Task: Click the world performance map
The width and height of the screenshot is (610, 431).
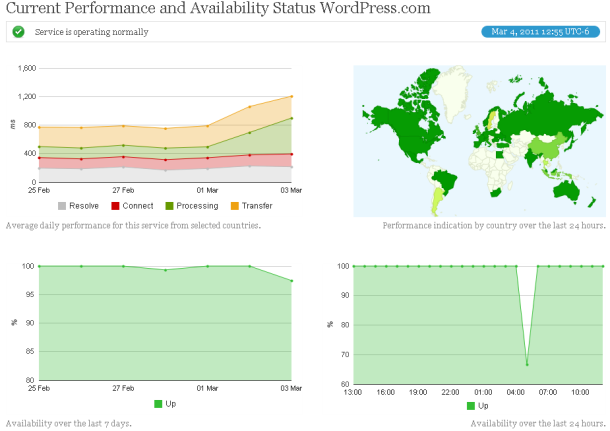Action: coord(479,141)
